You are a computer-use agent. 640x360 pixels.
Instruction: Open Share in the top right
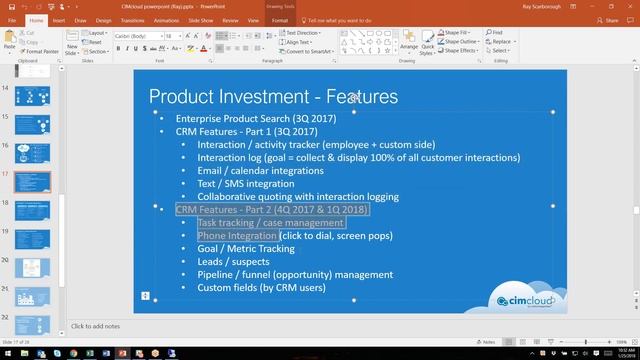608,20
